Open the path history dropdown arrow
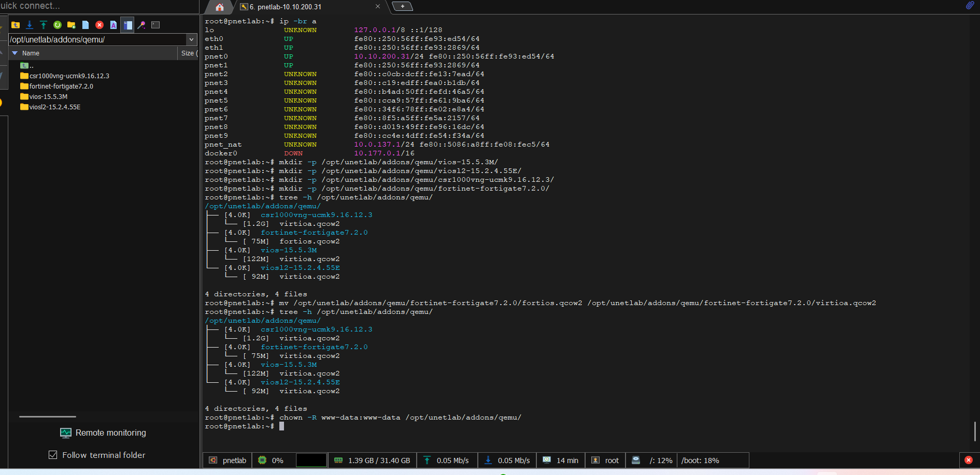The height and width of the screenshot is (475, 980). click(x=192, y=39)
